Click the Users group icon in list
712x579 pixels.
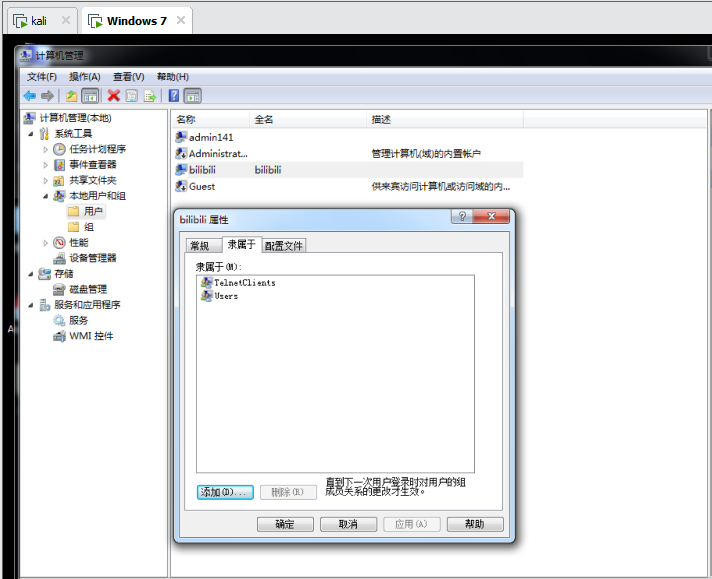pyautogui.click(x=207, y=296)
